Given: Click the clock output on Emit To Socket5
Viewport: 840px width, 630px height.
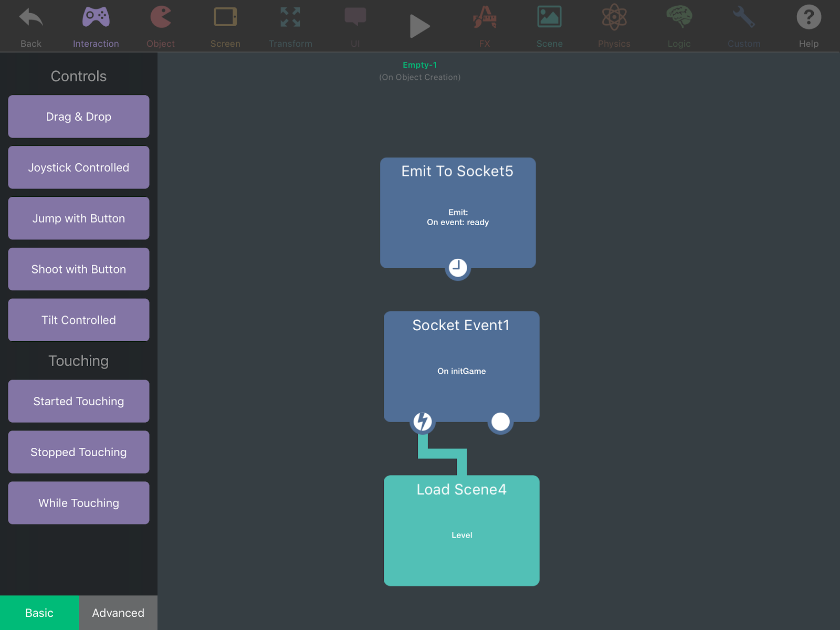Looking at the screenshot, I should click(458, 268).
